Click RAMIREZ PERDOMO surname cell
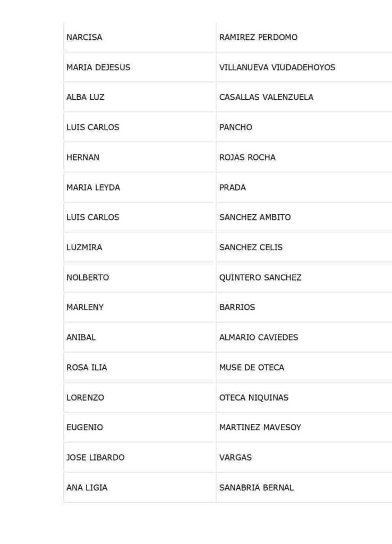 [304, 37]
